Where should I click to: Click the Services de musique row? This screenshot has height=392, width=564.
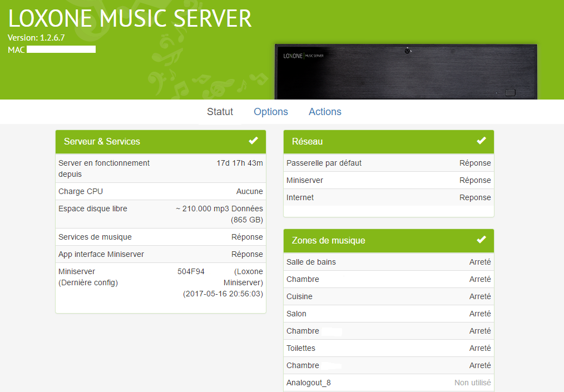pos(160,237)
